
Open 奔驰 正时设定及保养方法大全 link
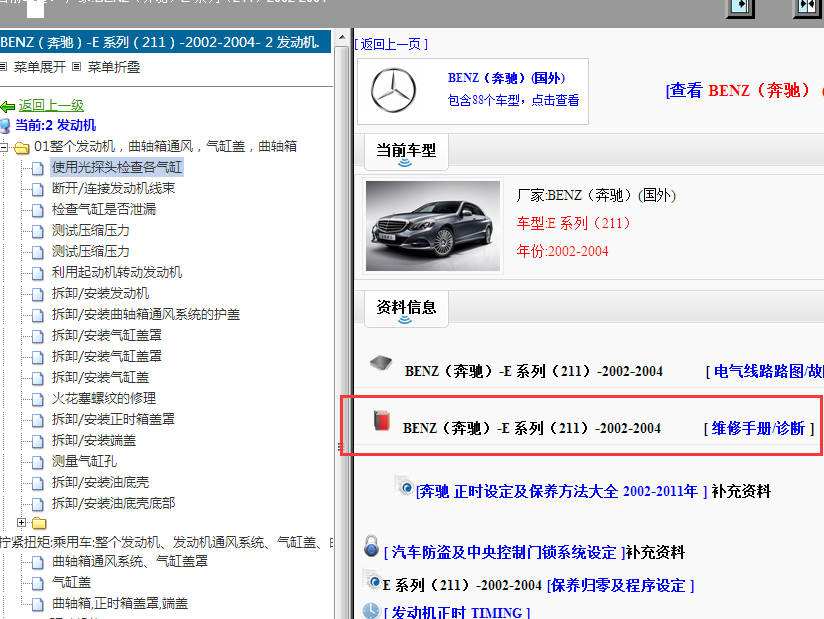[x=561, y=492]
